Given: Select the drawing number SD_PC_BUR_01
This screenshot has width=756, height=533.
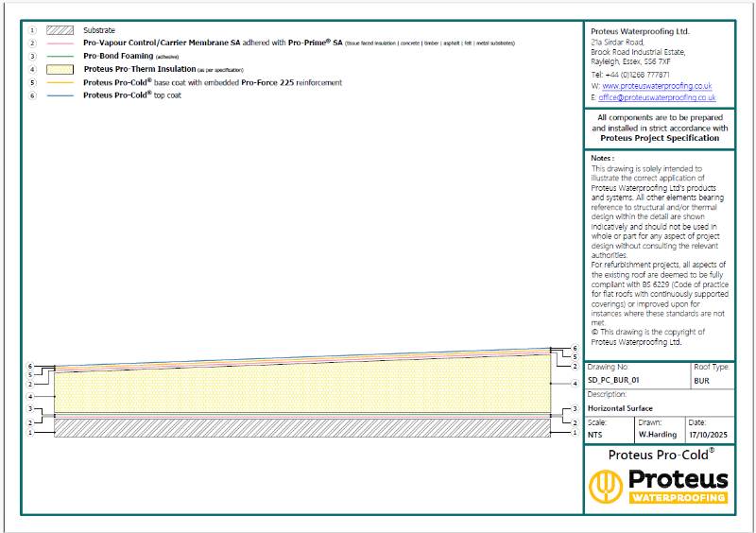Looking at the screenshot, I should (x=615, y=381).
